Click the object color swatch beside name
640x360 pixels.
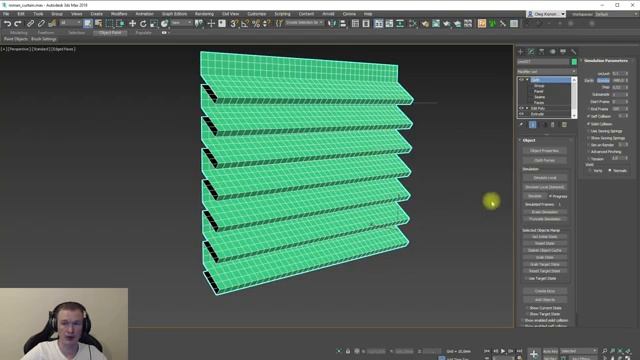(574, 62)
